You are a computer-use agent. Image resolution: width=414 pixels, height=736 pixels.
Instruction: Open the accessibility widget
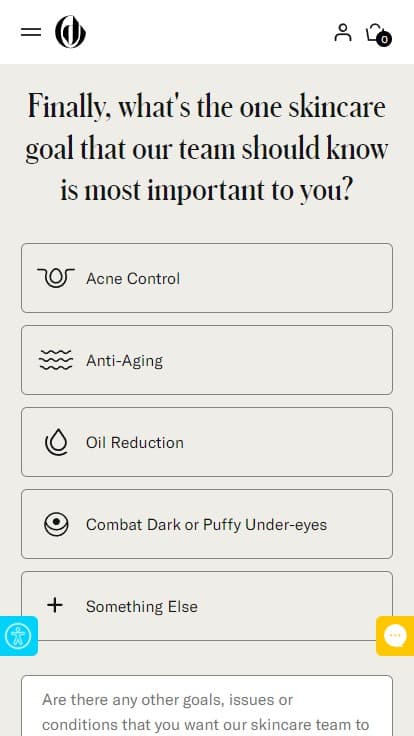point(18,636)
